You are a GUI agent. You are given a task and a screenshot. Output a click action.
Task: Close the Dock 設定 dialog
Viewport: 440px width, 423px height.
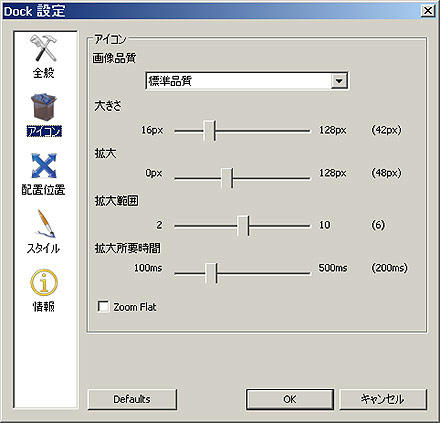click(x=428, y=11)
